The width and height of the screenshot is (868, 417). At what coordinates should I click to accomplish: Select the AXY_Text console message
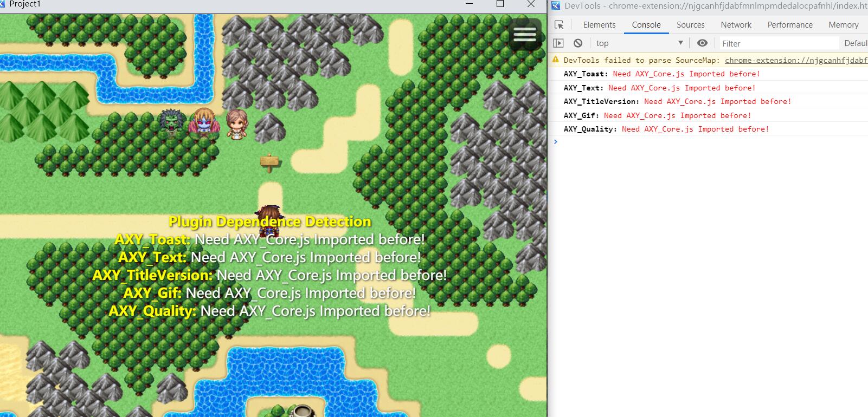(708, 88)
